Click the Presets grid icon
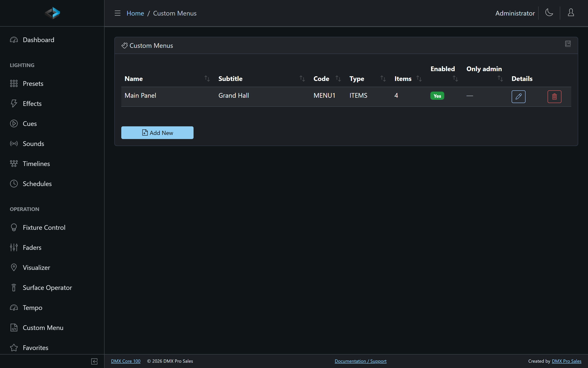The width and height of the screenshot is (588, 368). point(14,83)
